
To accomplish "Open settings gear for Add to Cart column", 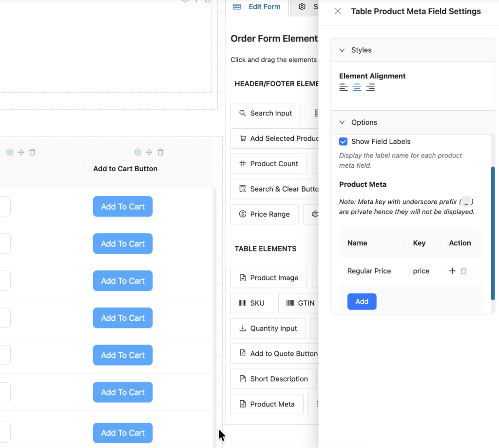I will [x=138, y=152].
